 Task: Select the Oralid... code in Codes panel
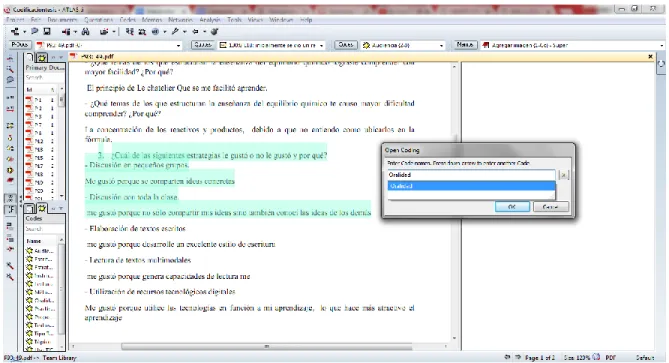[41, 300]
